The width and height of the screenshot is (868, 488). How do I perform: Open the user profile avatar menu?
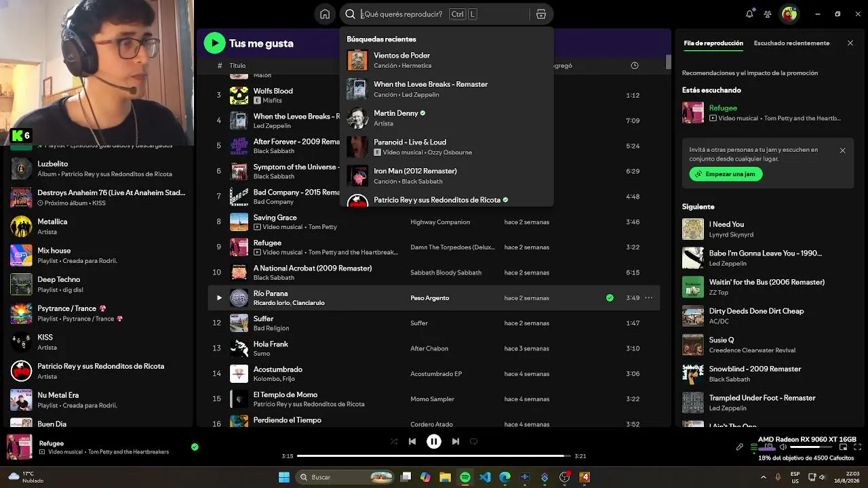[x=789, y=14]
